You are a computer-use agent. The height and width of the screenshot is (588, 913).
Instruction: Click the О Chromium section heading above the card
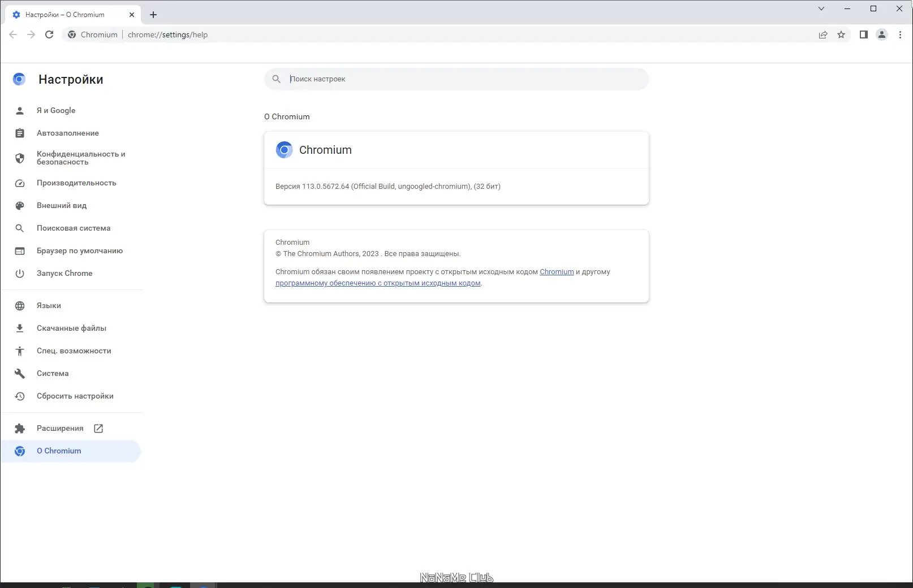click(287, 116)
